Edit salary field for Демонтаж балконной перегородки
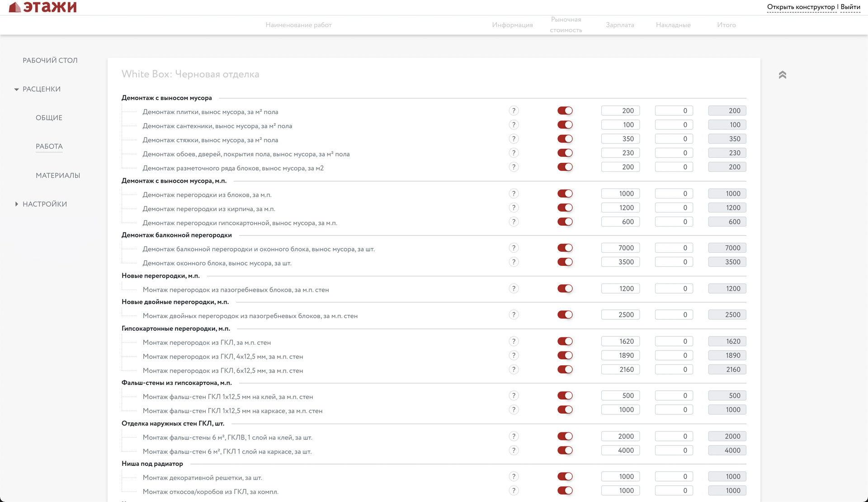Screen dimensions: 868x502 (620, 248)
